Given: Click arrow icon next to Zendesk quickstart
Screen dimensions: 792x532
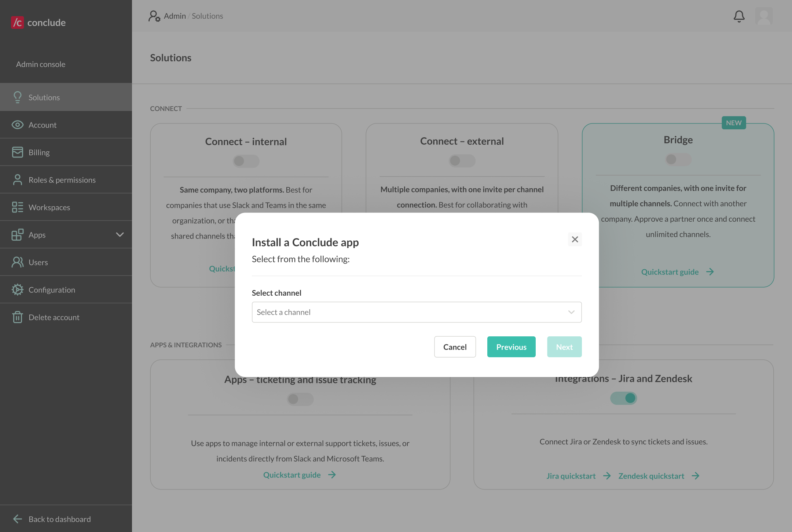Looking at the screenshot, I should pyautogui.click(x=696, y=476).
